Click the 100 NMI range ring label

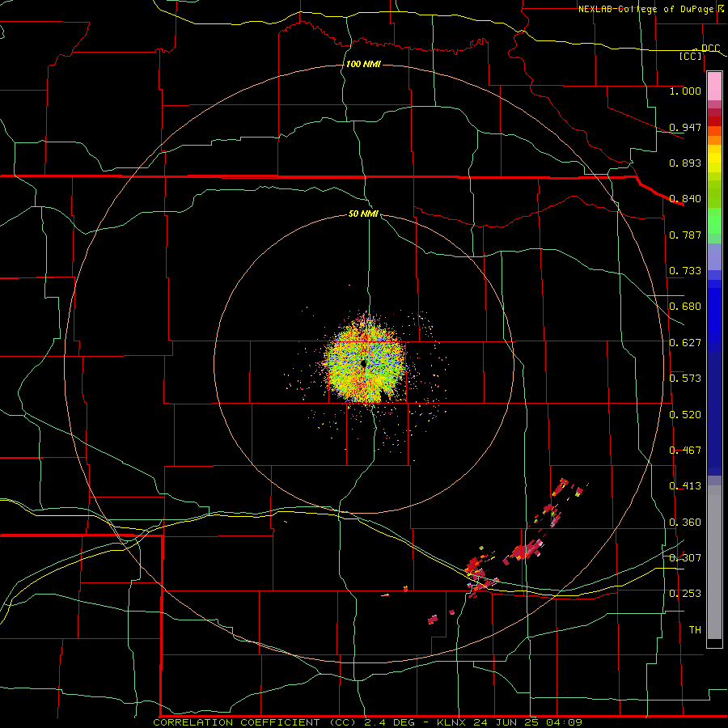[363, 64]
